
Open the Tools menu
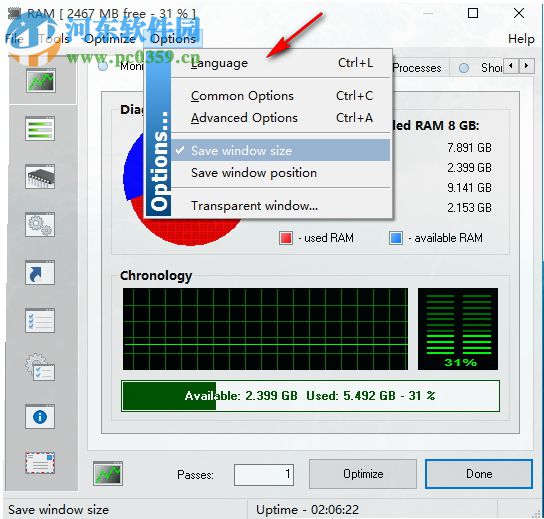click(54, 39)
